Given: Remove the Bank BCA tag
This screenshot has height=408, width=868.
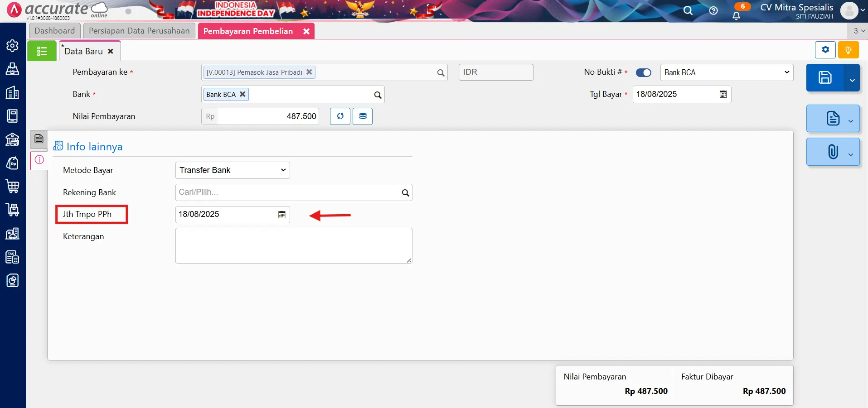Looking at the screenshot, I should pyautogui.click(x=242, y=94).
